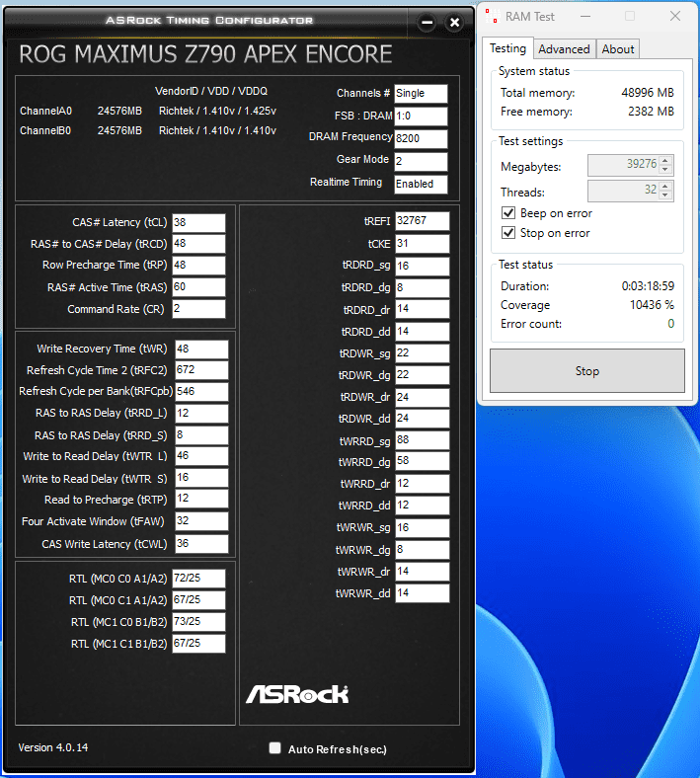The height and width of the screenshot is (778, 700).
Task: Click the CAS Write Latency (tCWL) field
Action: [x=202, y=544]
